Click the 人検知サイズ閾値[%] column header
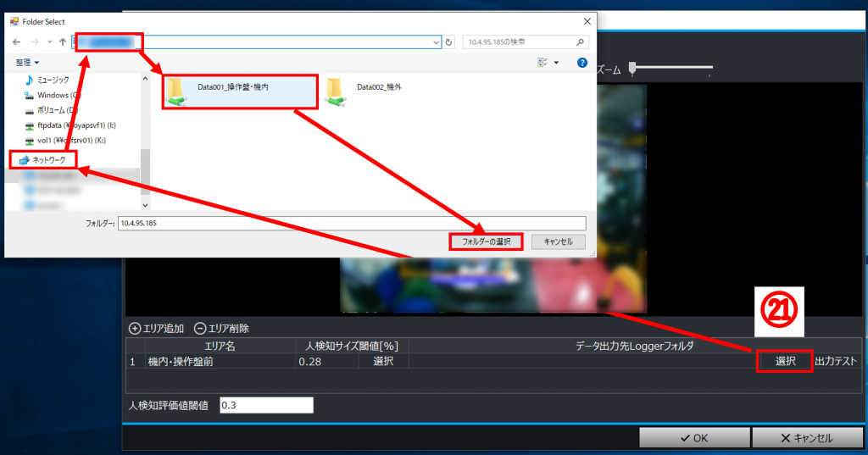The height and width of the screenshot is (455, 868). (x=352, y=346)
